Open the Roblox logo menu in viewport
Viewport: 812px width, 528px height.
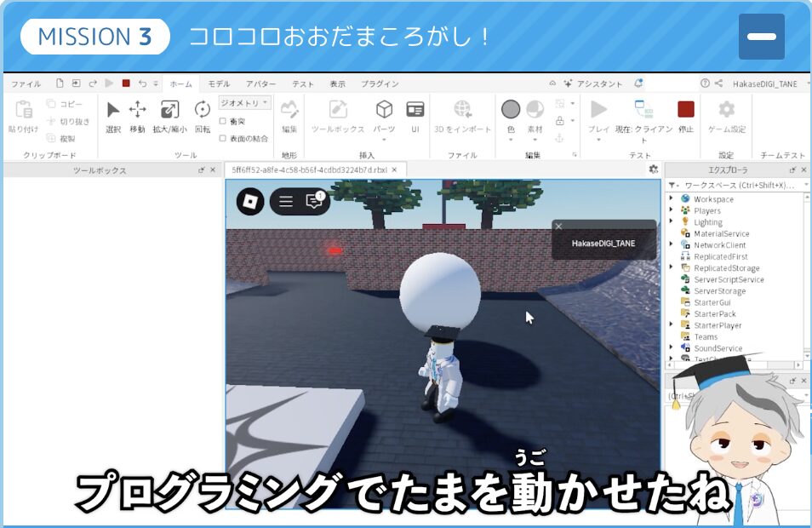click(250, 201)
